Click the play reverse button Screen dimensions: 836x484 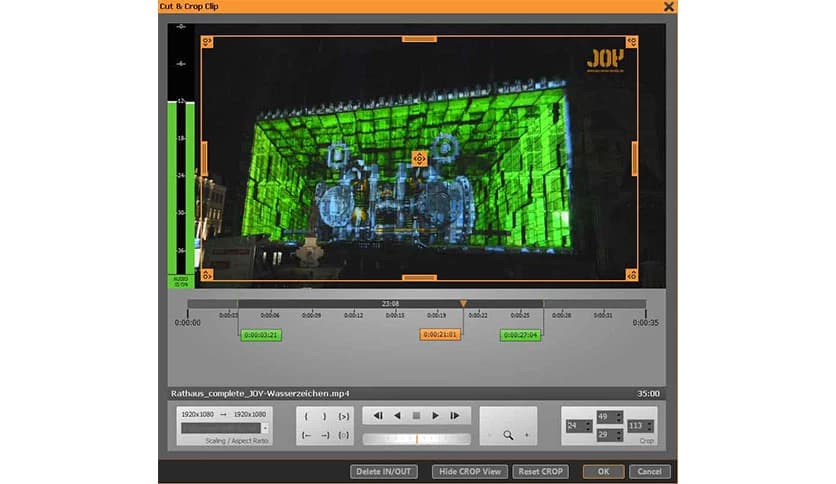click(x=397, y=415)
